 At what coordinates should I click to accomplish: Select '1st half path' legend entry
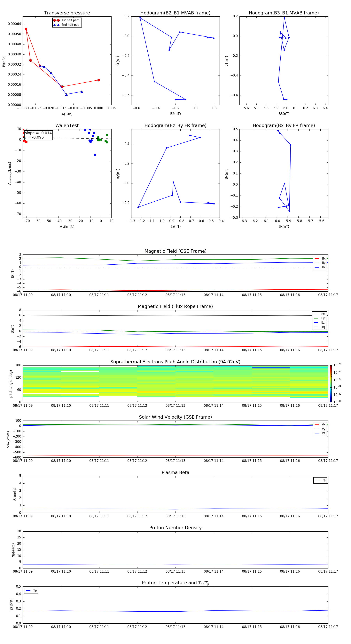[66, 20]
